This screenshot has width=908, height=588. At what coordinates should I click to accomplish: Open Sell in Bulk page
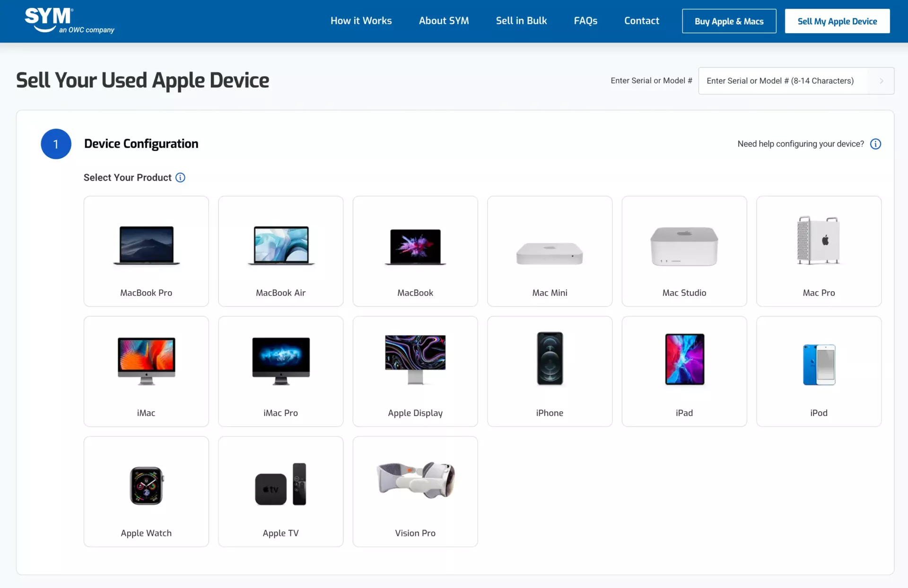click(x=521, y=21)
